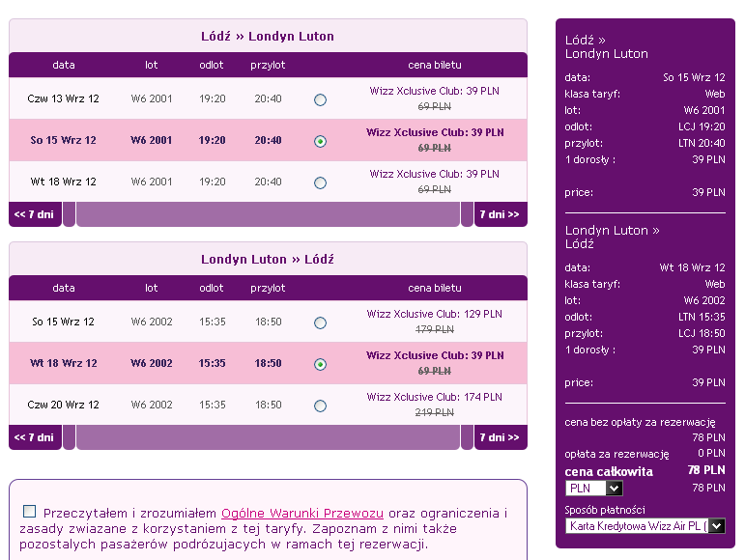Image resolution: width=745 pixels, height=560 pixels.
Task: Click the 'cena całkowita' total label
Action: click(609, 472)
